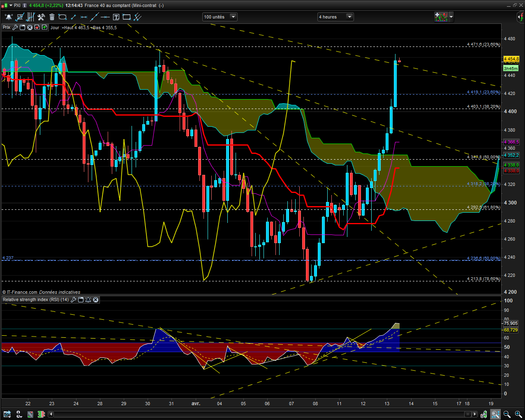
Task: Open the chart export icon in bottom bar
Action: tap(7, 414)
